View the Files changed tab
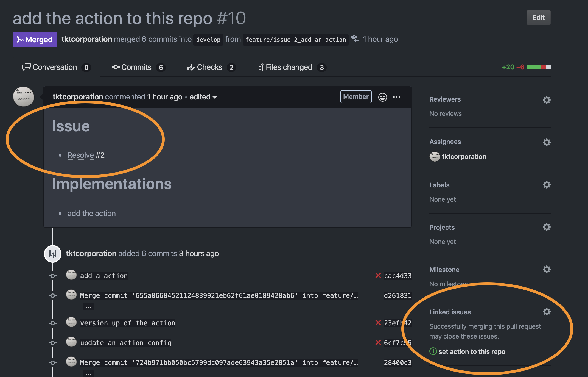The image size is (588, 377). tap(291, 67)
